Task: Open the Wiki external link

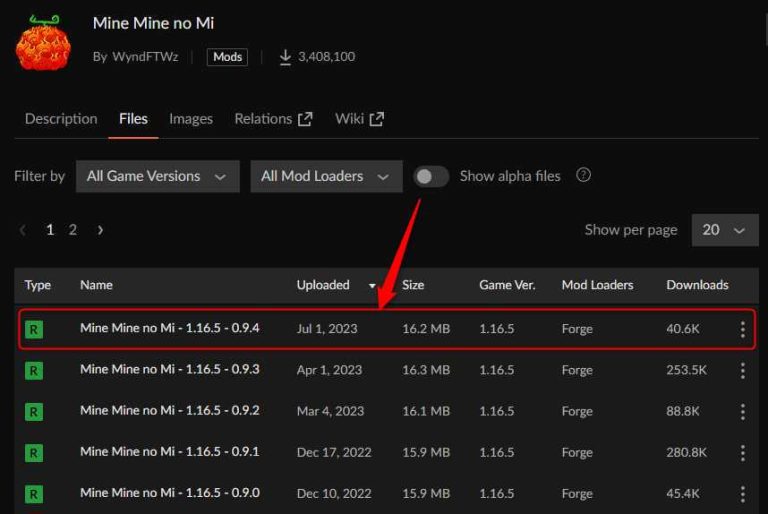Action: click(359, 119)
